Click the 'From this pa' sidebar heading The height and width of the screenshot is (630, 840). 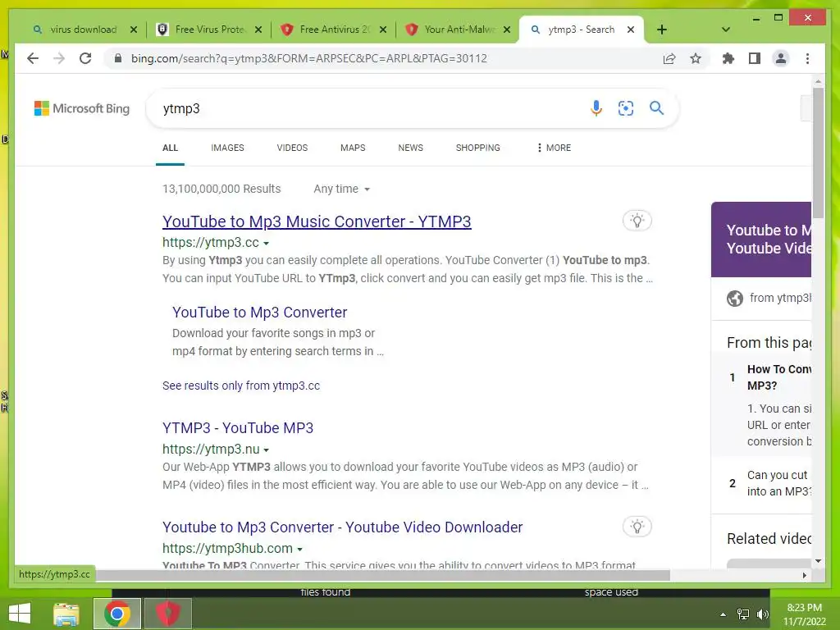[x=769, y=343]
